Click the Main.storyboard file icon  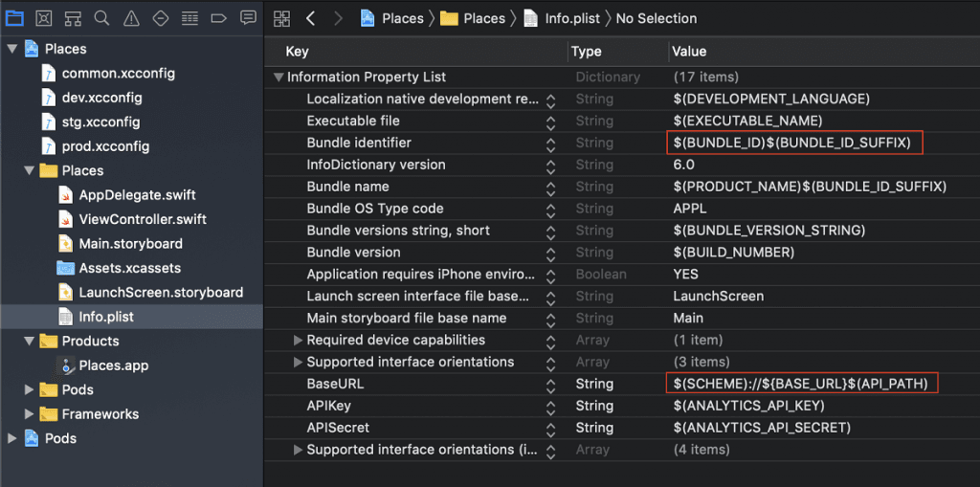66,244
